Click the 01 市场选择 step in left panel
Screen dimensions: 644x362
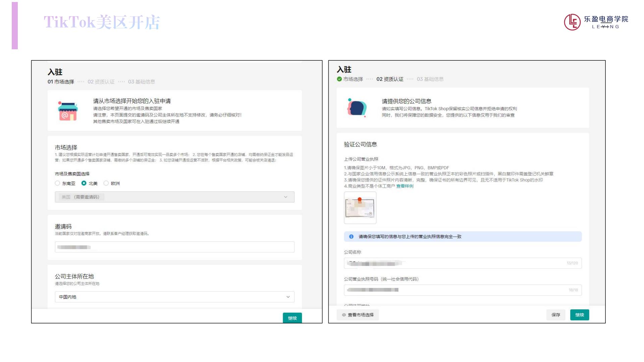(61, 82)
